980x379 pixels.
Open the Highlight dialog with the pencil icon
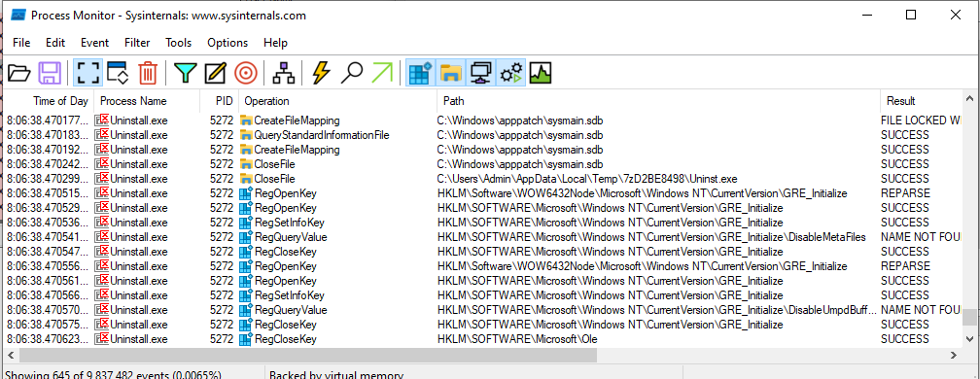[x=216, y=74]
